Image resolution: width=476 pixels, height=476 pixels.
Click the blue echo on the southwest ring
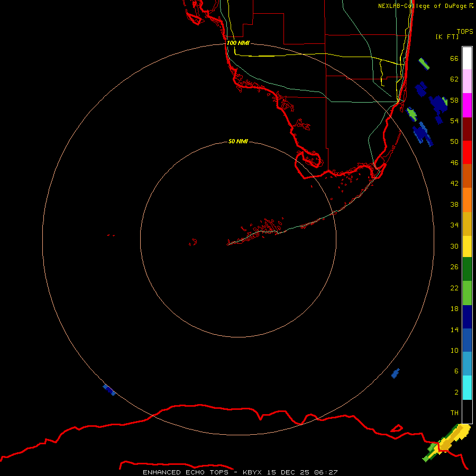pos(109,390)
